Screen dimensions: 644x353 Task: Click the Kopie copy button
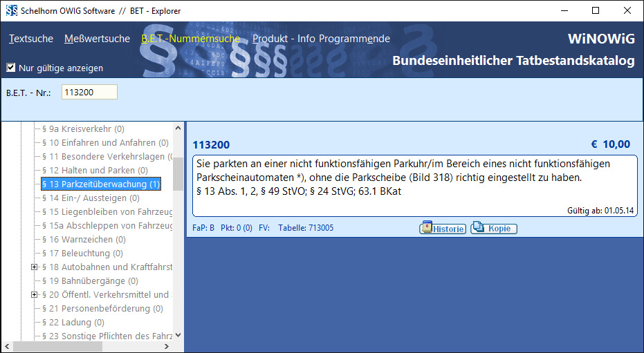click(x=494, y=229)
